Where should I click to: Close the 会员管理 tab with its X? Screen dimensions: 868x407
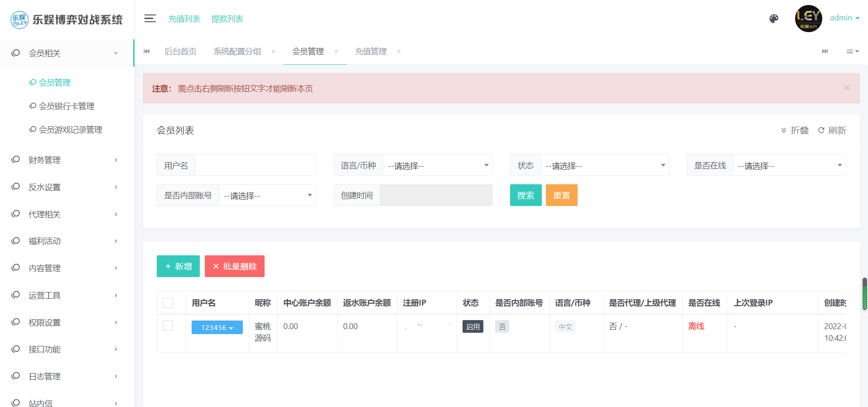336,52
